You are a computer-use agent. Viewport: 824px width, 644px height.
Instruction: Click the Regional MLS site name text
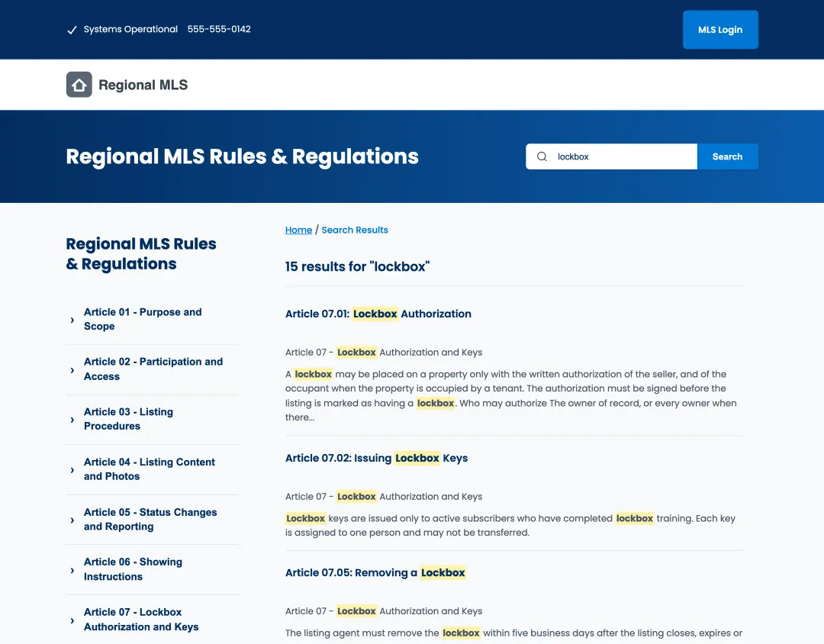[143, 85]
